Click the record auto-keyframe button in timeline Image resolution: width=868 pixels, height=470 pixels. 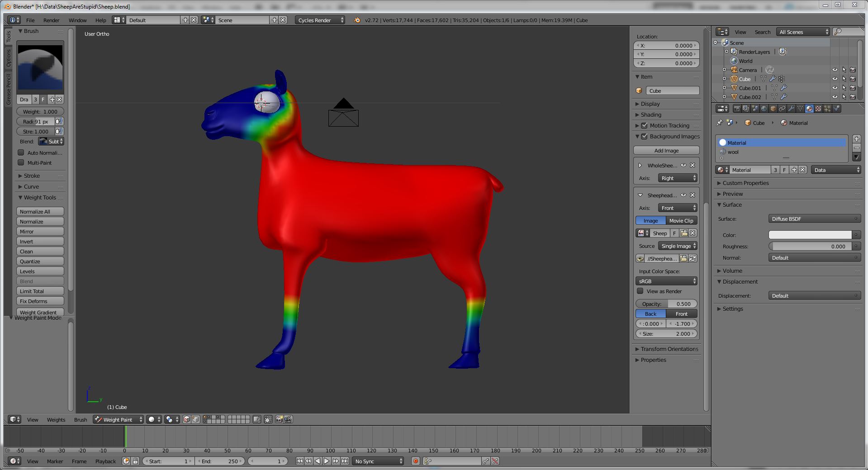click(x=415, y=461)
